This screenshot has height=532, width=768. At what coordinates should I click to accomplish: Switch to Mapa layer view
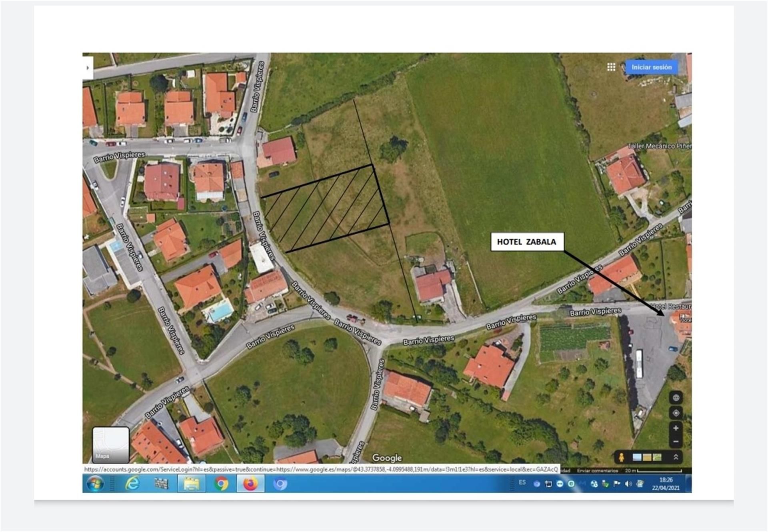pyautogui.click(x=110, y=445)
